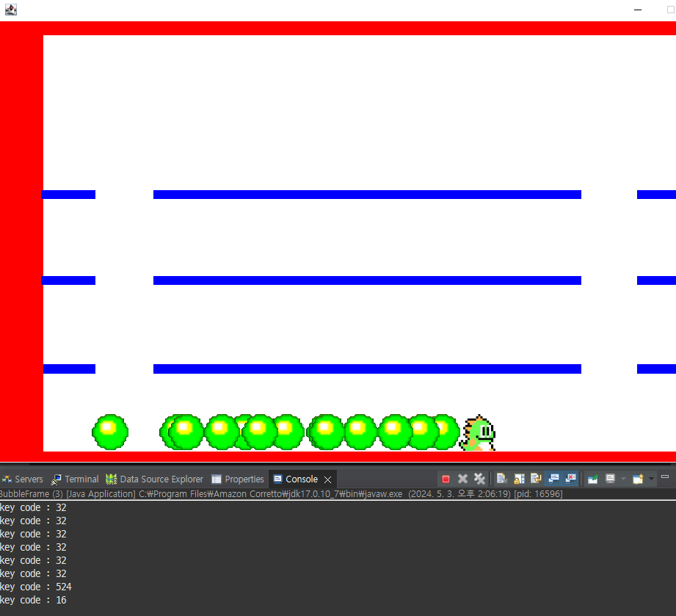
Task: Switch to Data Source Explorer tab
Action: pos(154,479)
